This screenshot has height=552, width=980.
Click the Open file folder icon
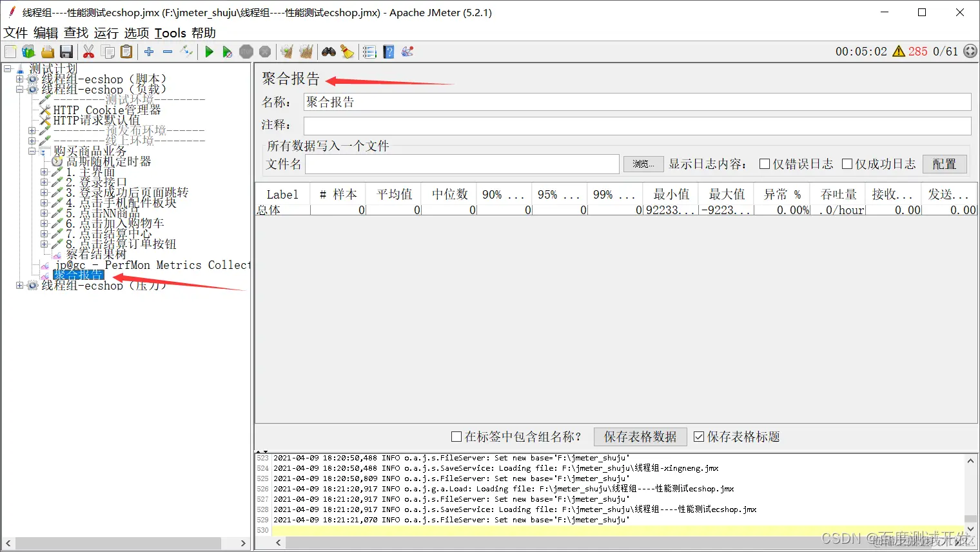point(47,52)
